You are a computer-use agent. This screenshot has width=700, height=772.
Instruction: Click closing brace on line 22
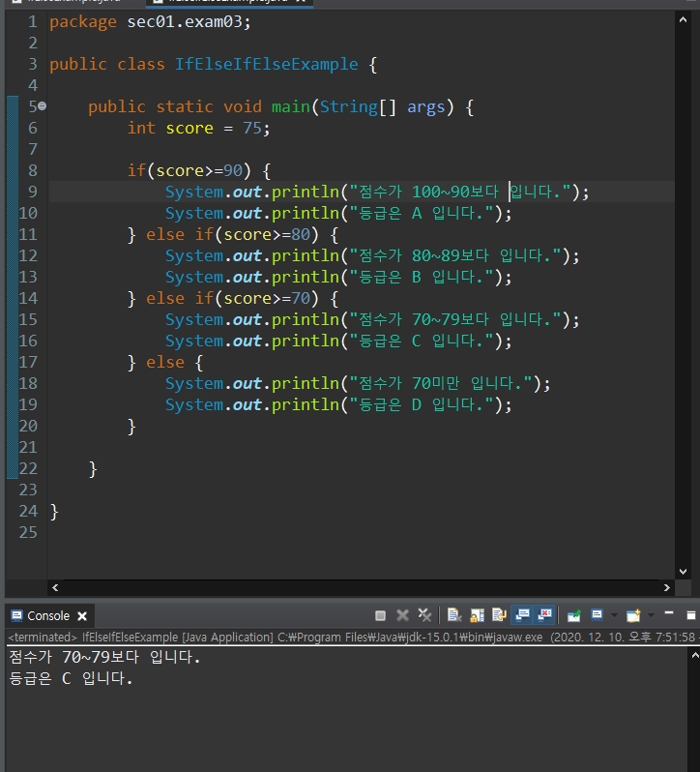pyautogui.click(x=93, y=469)
